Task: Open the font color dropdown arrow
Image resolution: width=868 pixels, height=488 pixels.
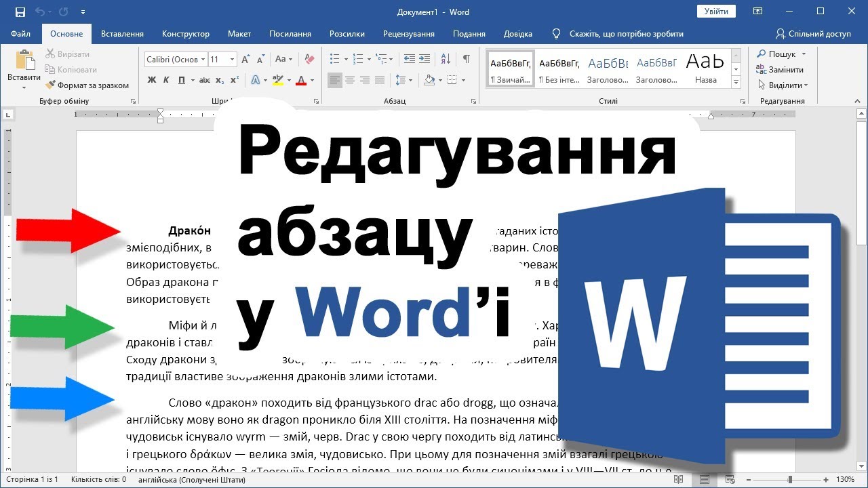Action: (313, 80)
